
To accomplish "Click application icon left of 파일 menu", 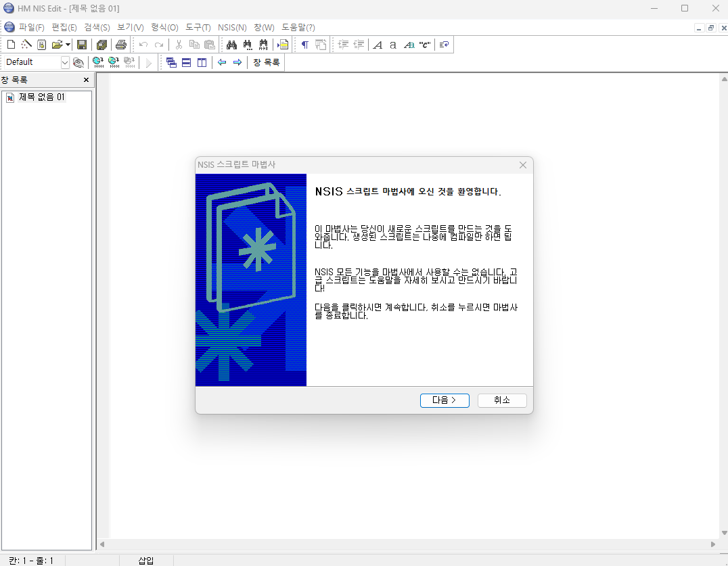I will click(9, 27).
